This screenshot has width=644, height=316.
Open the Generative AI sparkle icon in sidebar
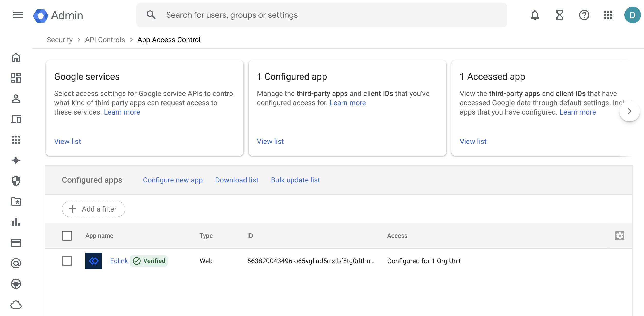[16, 160]
